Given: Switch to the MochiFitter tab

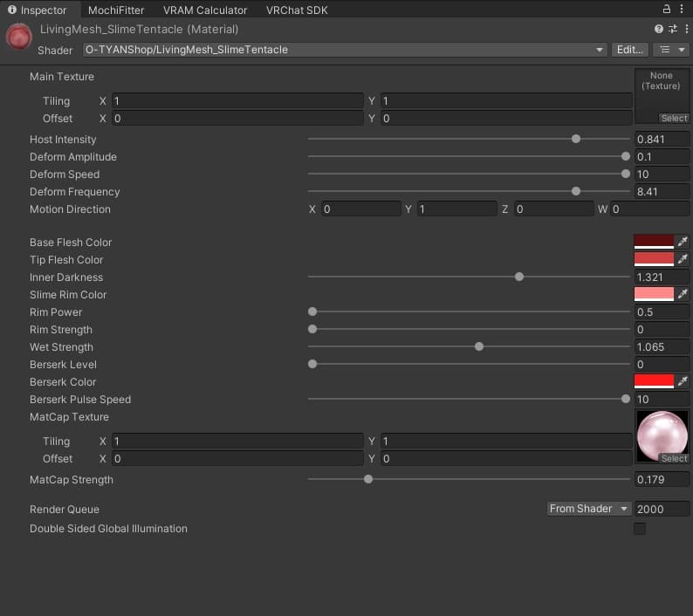Looking at the screenshot, I should click(116, 10).
